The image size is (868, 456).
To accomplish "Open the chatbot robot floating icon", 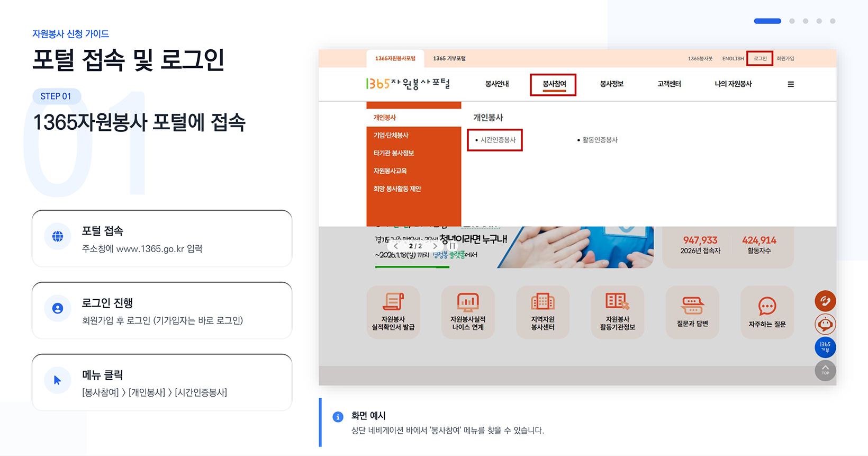I will pyautogui.click(x=825, y=324).
